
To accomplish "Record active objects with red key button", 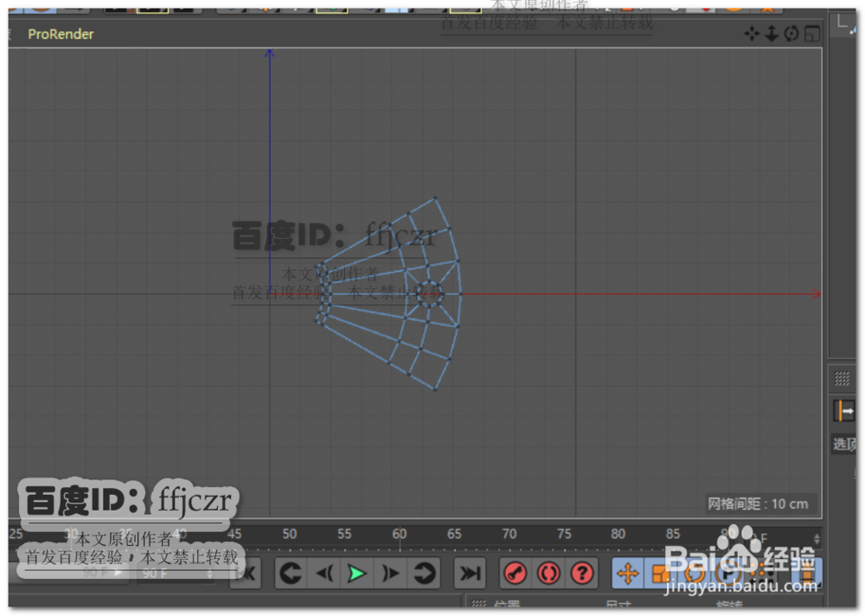I will 516,574.
